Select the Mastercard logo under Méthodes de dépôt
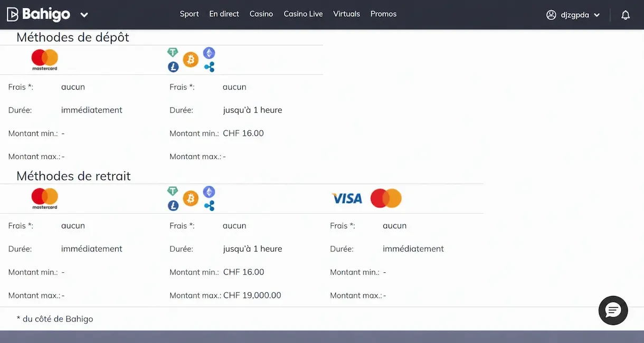644x343 pixels. pos(44,60)
